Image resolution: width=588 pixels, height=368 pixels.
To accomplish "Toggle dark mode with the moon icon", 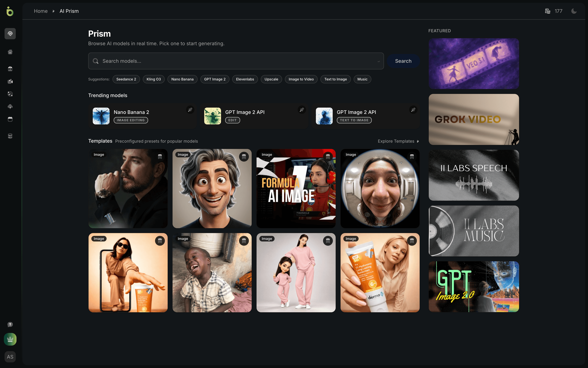I will click(574, 11).
